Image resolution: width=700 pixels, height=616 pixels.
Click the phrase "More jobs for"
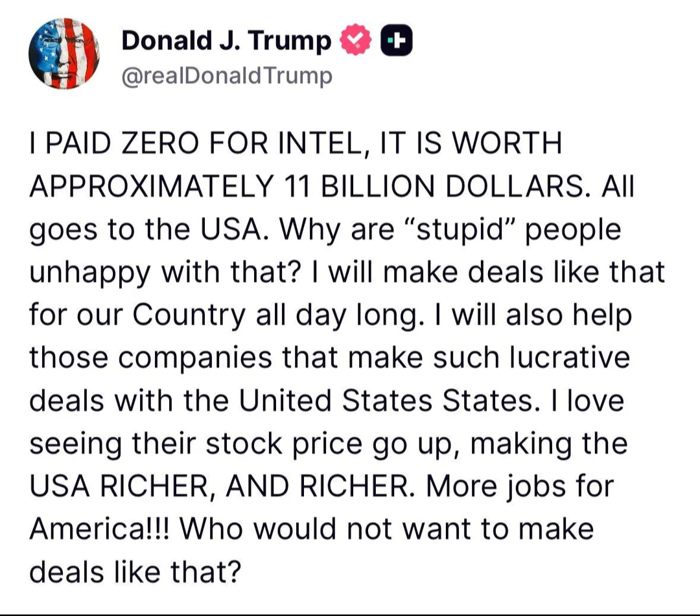point(520,486)
